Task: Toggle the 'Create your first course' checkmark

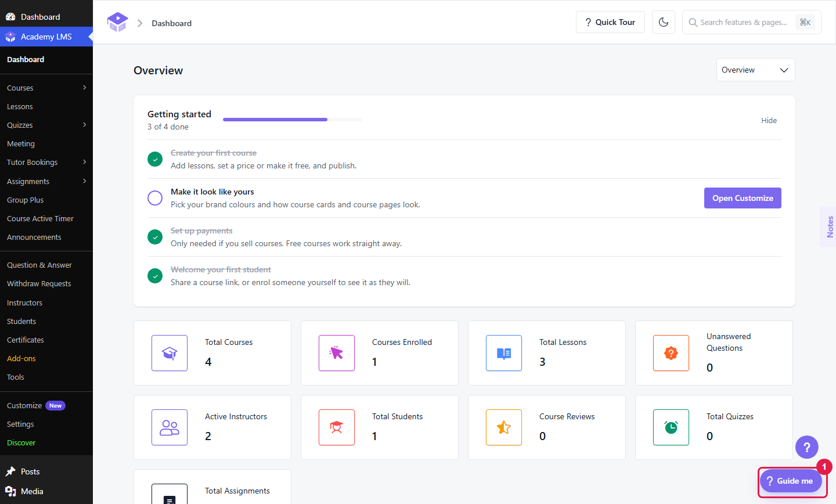Action: 155,159
